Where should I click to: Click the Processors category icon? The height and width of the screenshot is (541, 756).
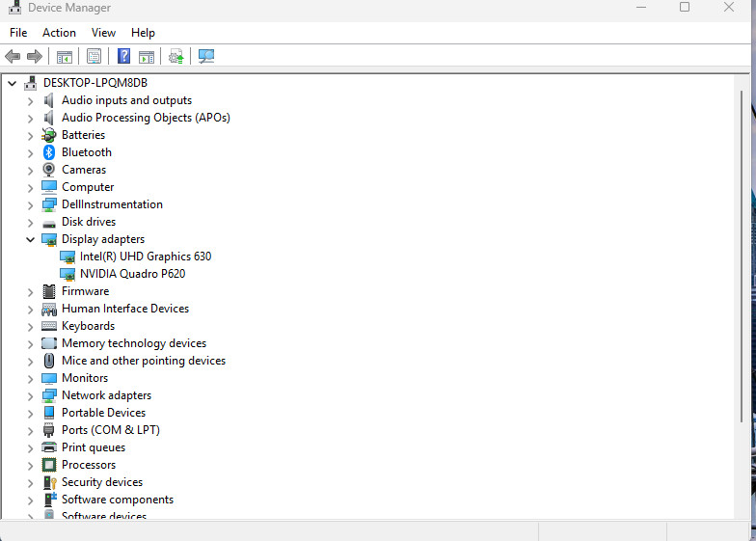tap(48, 465)
